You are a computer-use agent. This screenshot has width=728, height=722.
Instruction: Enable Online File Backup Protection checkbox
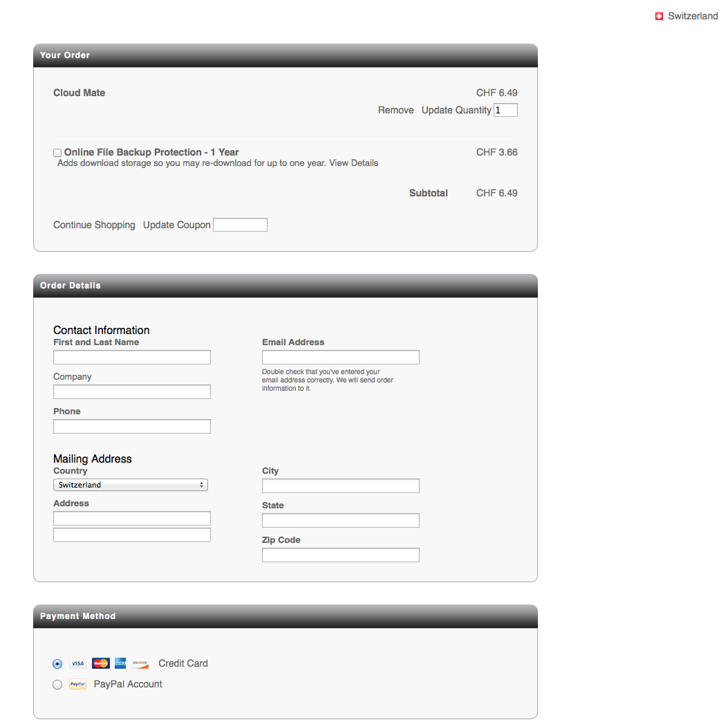(57, 153)
